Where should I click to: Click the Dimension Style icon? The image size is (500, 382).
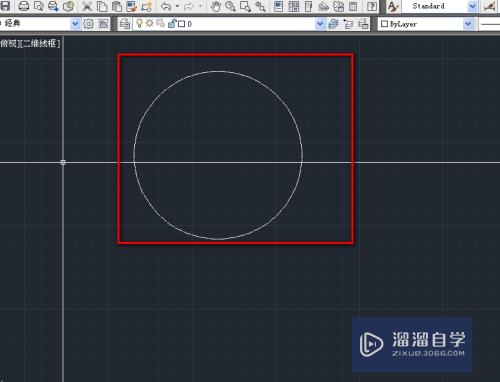[490, 6]
